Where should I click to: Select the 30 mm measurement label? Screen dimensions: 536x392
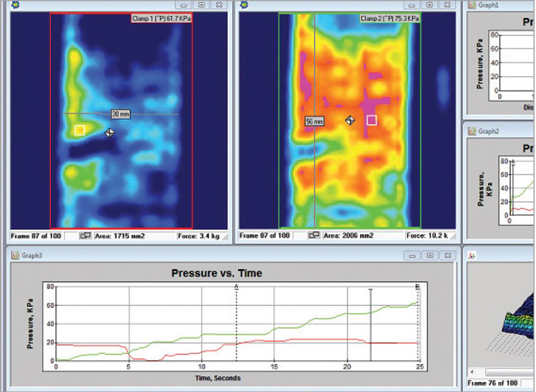(x=120, y=113)
